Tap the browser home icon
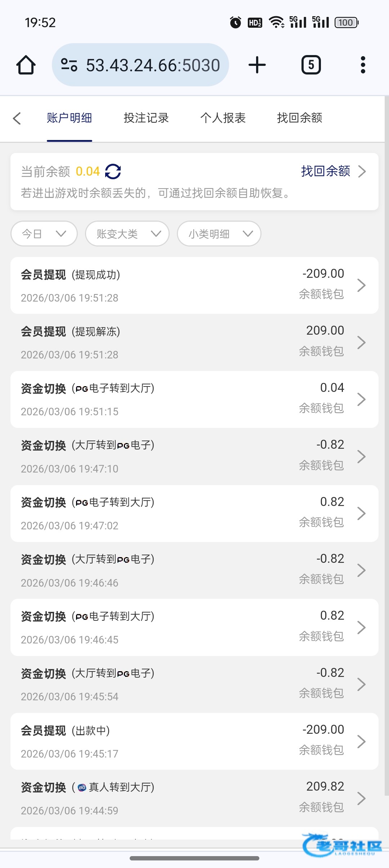 tap(26, 65)
